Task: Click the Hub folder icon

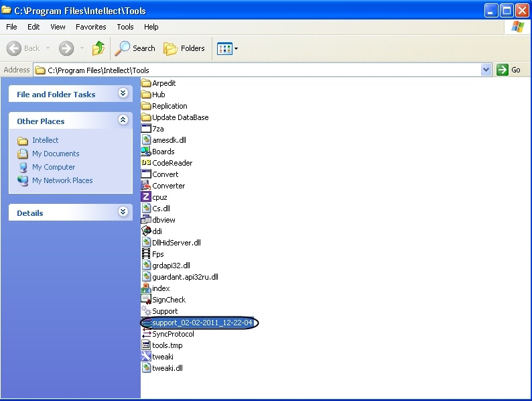Action: (x=146, y=95)
